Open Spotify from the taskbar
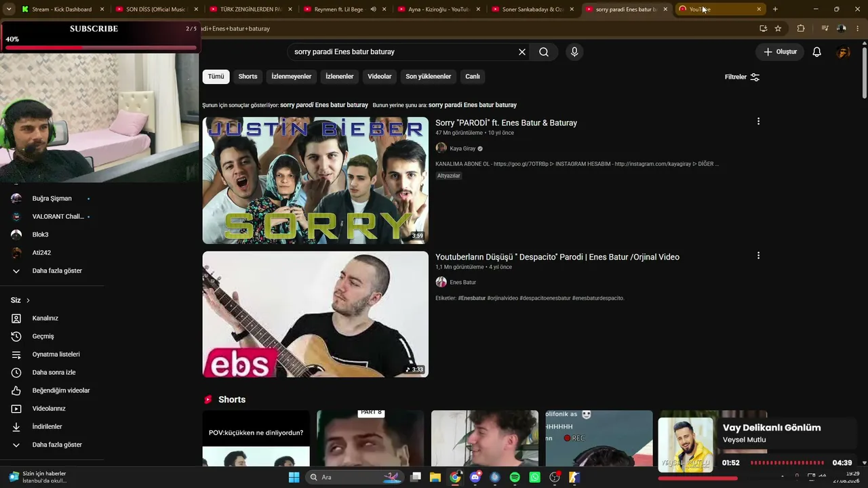Viewport: 868px width, 488px height. (x=515, y=477)
